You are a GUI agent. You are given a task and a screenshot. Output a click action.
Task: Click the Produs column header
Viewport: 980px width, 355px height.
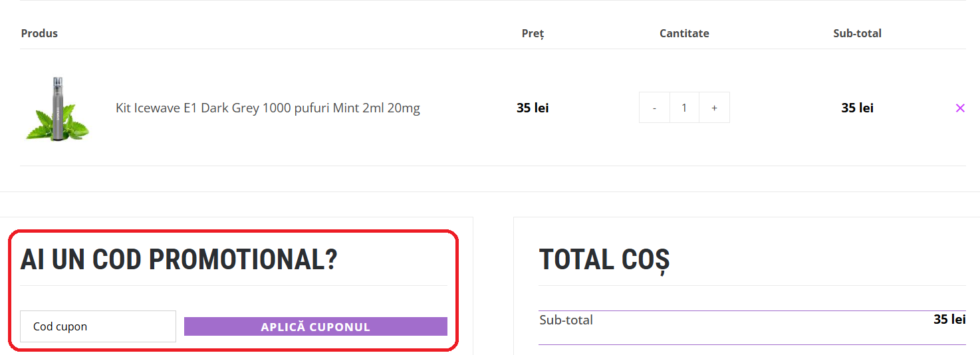(x=39, y=33)
